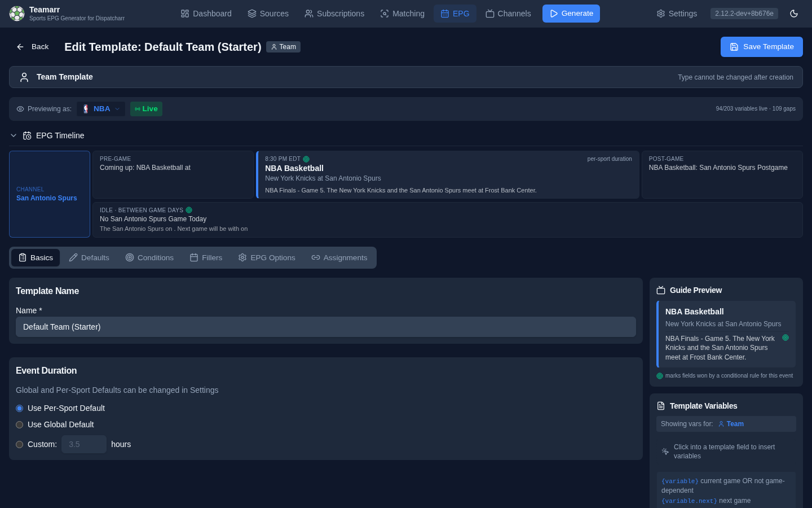
Task: Go back using the Back button
Action: coord(32,47)
